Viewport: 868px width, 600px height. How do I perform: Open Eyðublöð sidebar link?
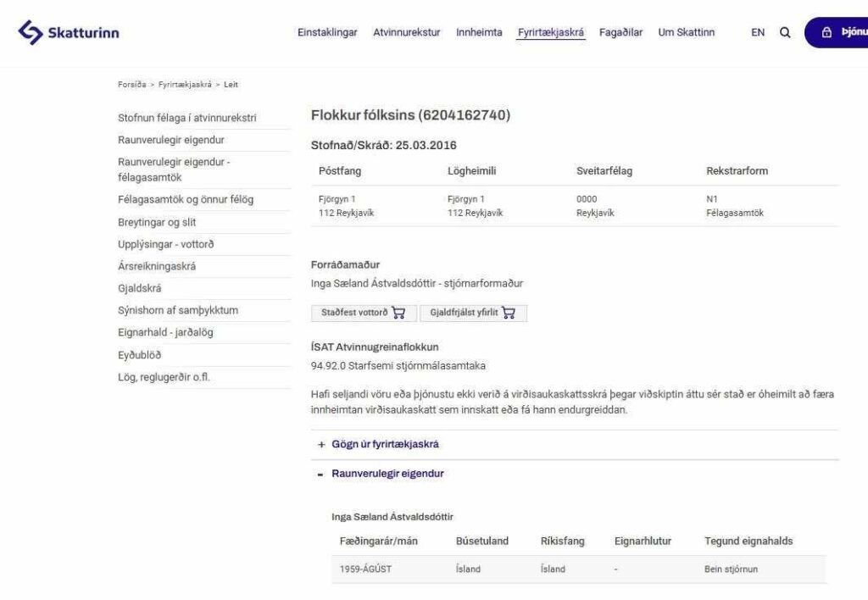[139, 355]
